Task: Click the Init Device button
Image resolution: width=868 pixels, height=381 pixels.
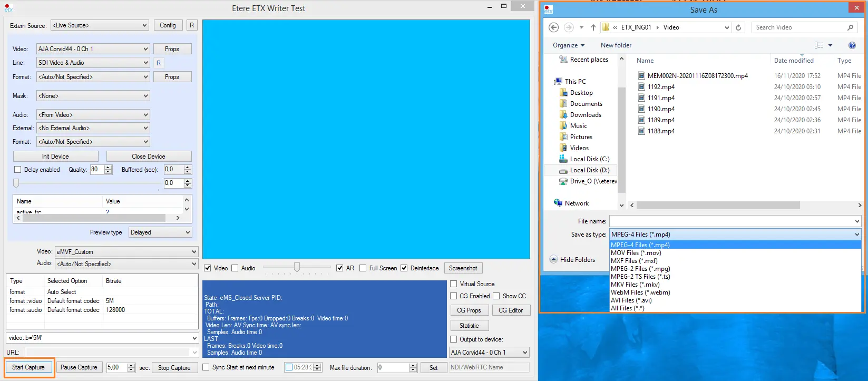Action: point(55,157)
